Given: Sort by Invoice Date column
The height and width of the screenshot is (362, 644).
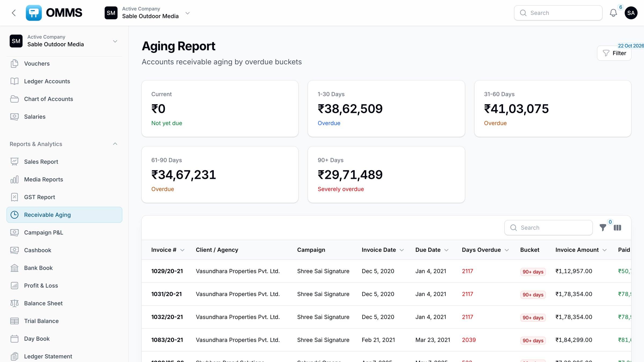Looking at the screenshot, I should point(383,250).
